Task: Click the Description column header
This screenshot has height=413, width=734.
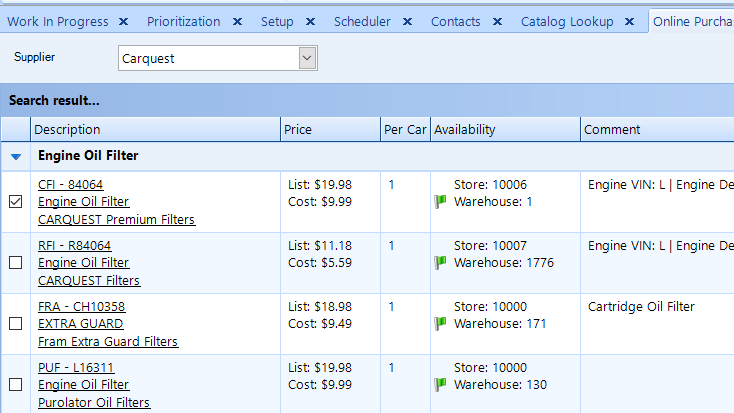Action: tap(155, 129)
